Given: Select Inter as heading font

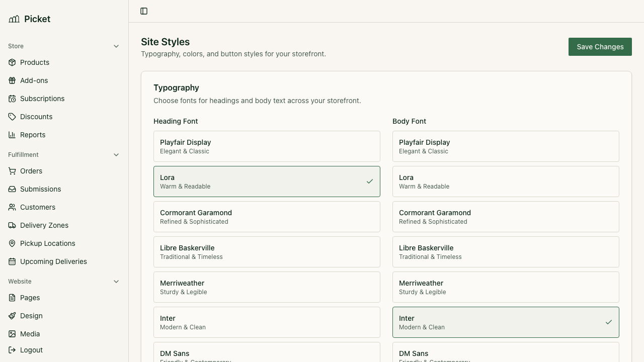Looking at the screenshot, I should [267, 322].
